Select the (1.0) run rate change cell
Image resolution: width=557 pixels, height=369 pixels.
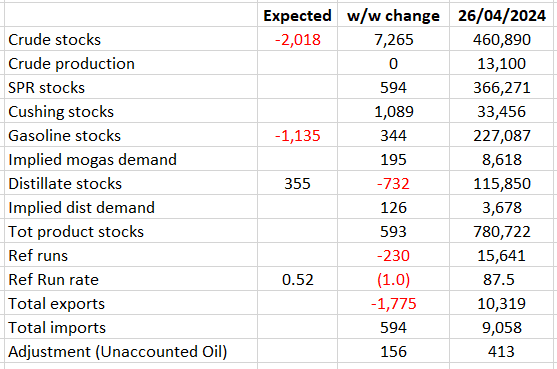coord(393,279)
